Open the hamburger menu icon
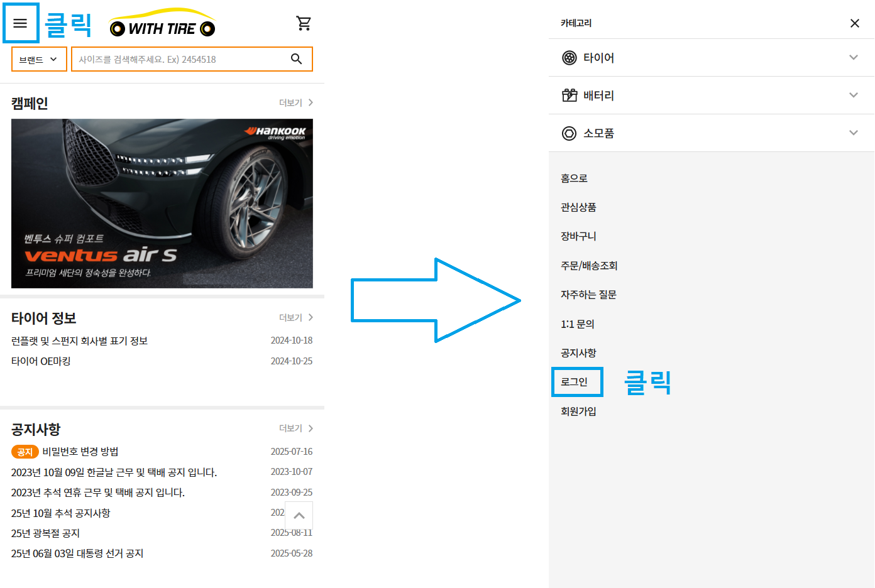Image resolution: width=875 pixels, height=588 pixels. click(x=20, y=23)
